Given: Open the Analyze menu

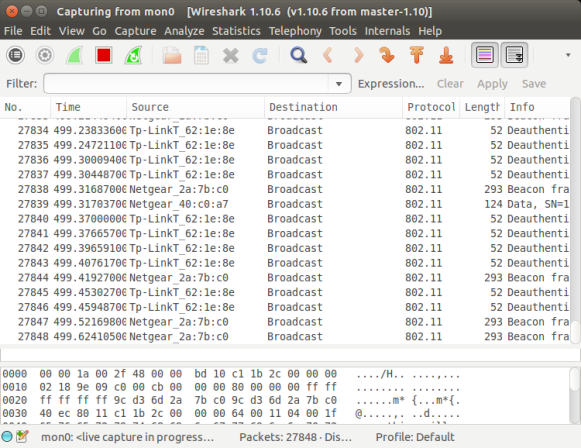Looking at the screenshot, I should (x=184, y=31).
